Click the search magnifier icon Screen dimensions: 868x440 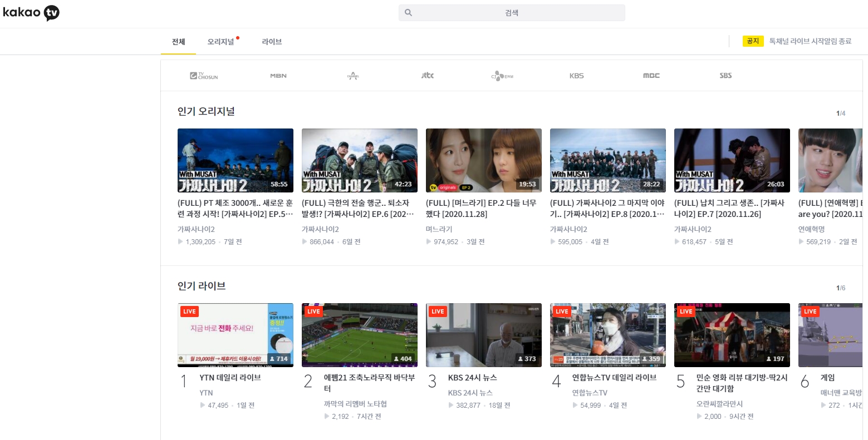click(408, 13)
